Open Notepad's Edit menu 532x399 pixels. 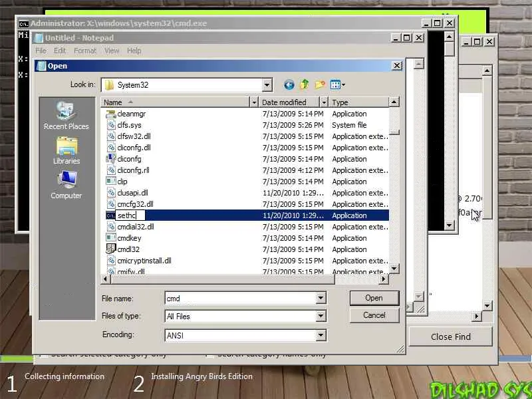tap(59, 51)
